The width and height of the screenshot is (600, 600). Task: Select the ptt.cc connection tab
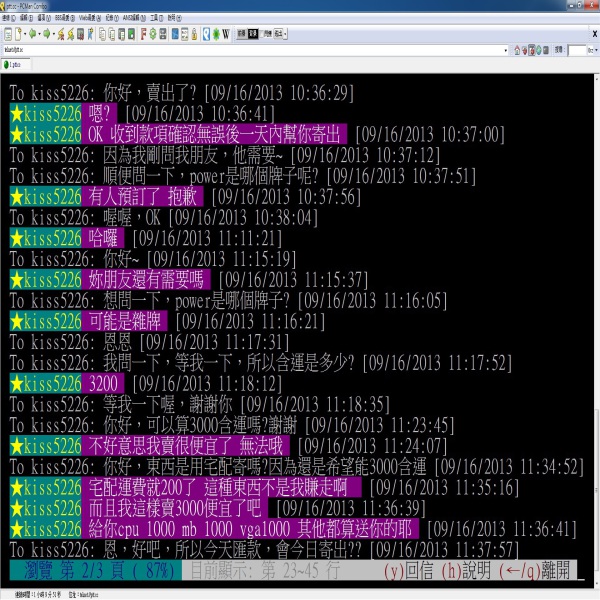click(x=18, y=61)
